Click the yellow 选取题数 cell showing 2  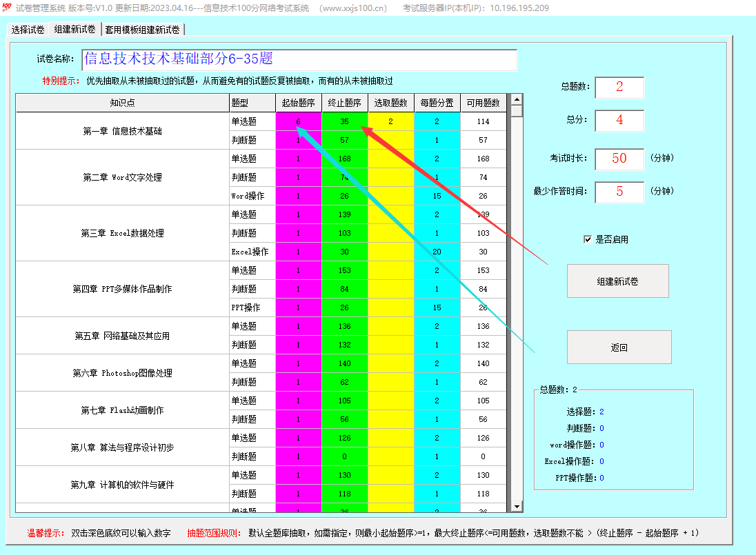(x=390, y=121)
